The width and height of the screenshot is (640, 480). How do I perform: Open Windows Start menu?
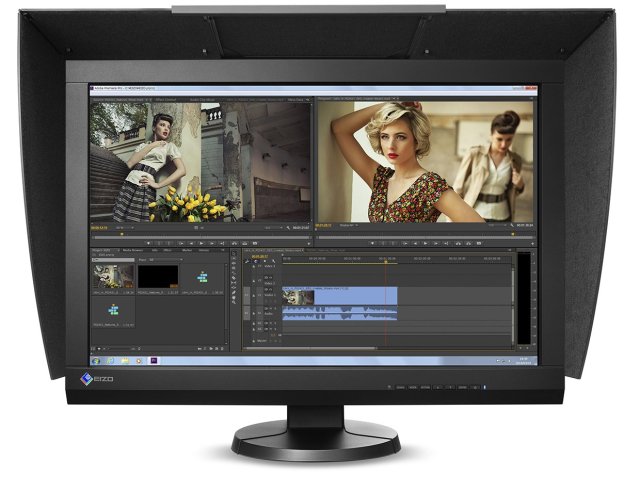point(96,361)
